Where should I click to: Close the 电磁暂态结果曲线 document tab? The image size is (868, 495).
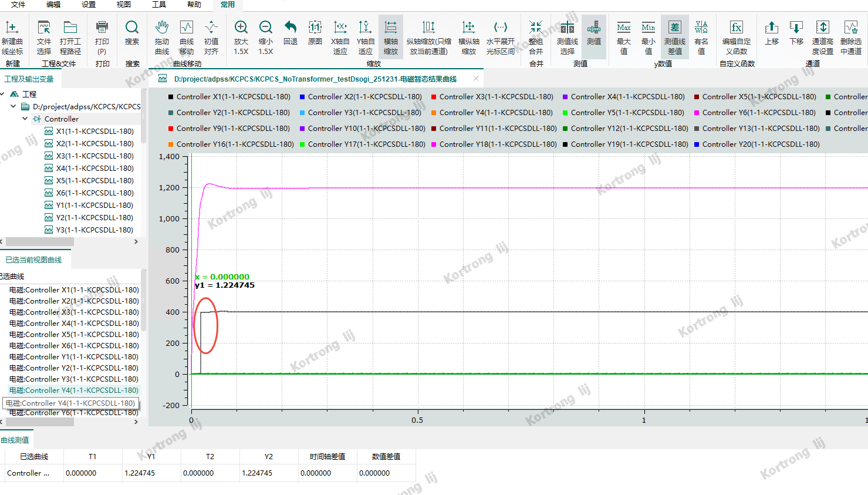(x=476, y=79)
